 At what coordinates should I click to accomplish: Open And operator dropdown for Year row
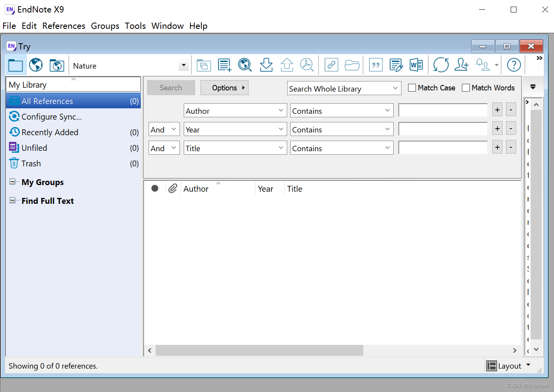(164, 129)
